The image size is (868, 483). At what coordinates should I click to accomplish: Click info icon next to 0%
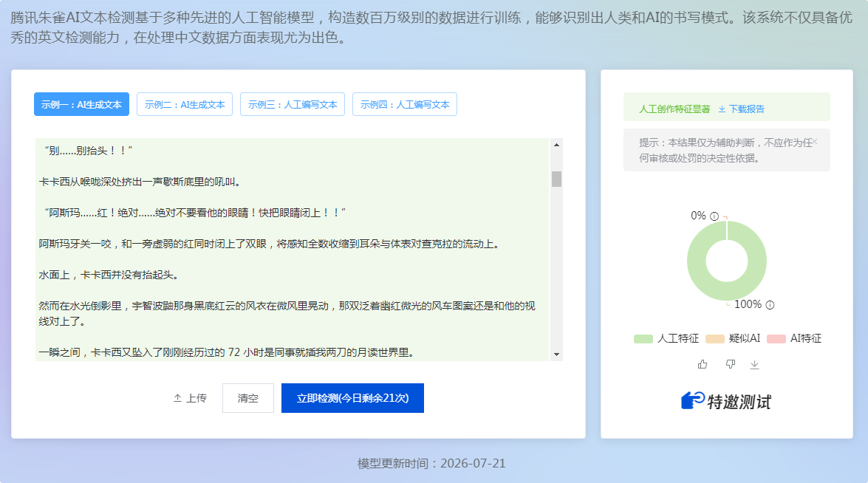(x=714, y=216)
